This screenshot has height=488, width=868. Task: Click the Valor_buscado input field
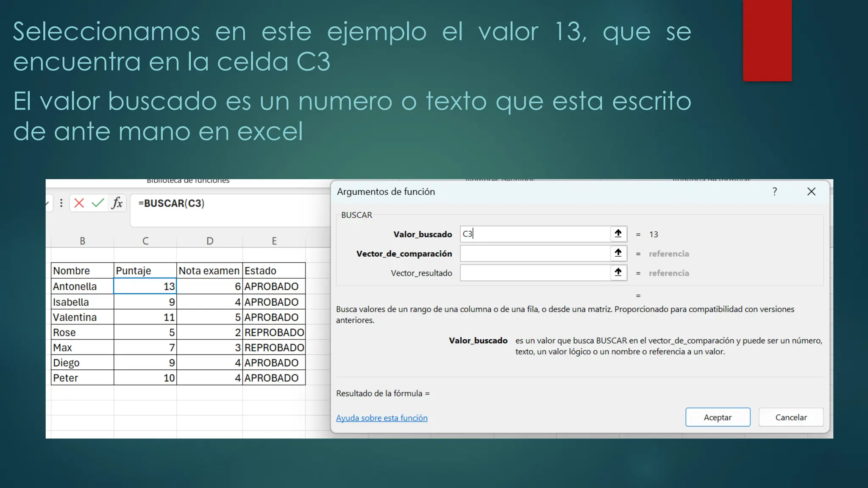tap(535, 234)
